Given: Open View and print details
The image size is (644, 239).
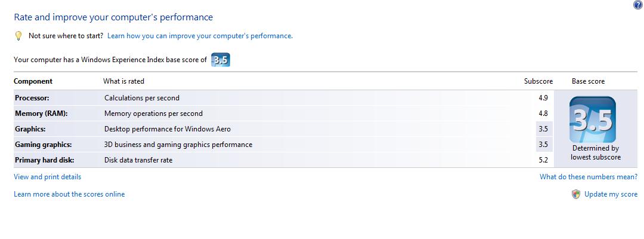Looking at the screenshot, I should (x=48, y=177).
